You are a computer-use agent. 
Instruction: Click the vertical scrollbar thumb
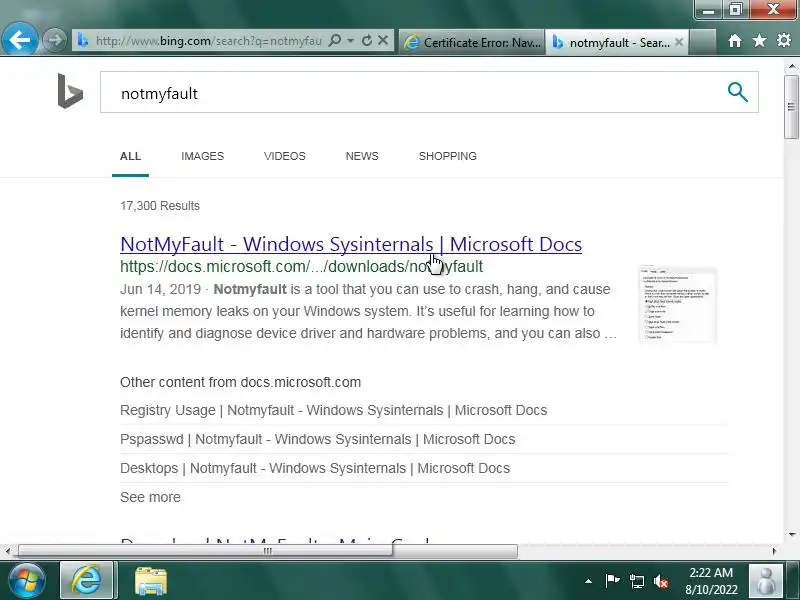click(792, 107)
